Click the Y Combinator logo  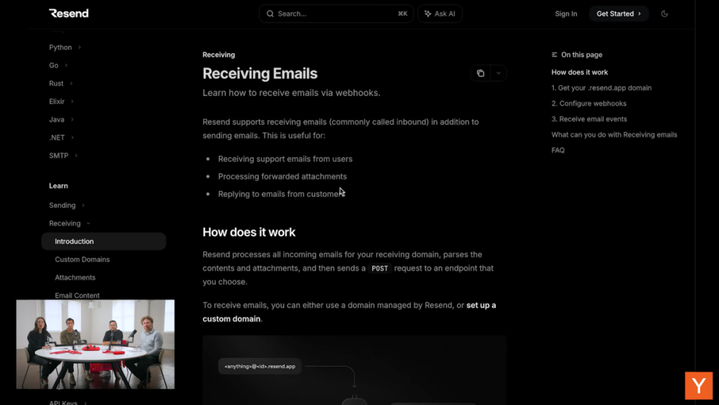click(698, 385)
